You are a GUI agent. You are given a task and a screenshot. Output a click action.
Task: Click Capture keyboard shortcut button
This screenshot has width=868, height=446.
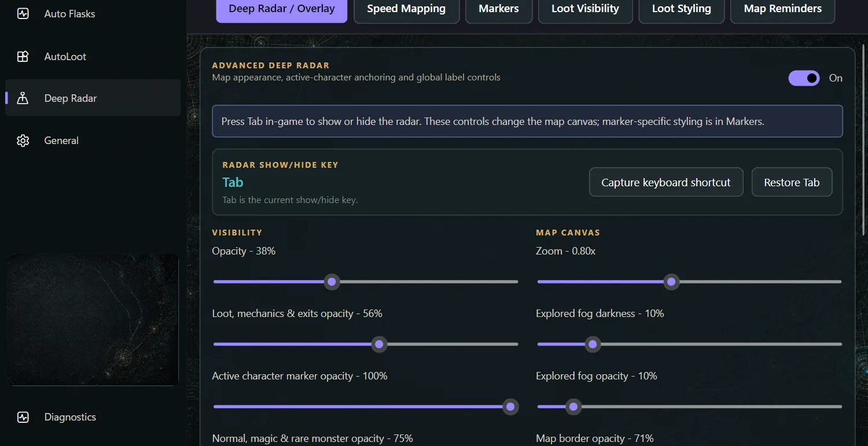[x=666, y=182]
